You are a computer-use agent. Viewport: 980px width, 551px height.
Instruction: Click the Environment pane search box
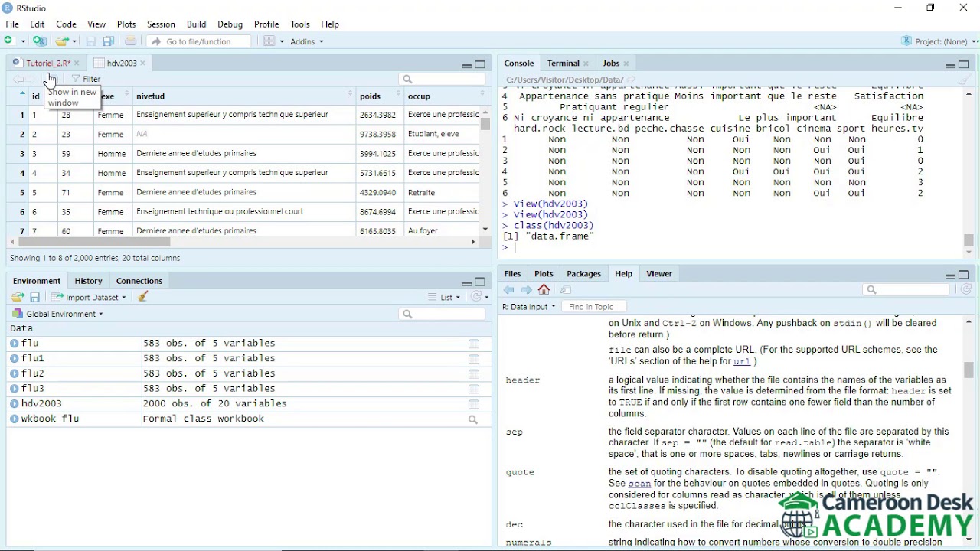pyautogui.click(x=442, y=314)
